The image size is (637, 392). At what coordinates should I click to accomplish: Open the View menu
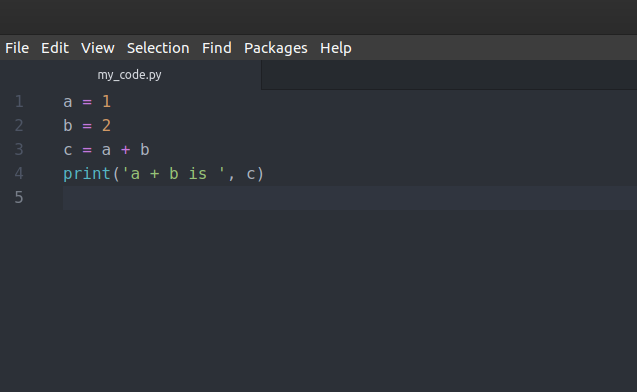(98, 48)
